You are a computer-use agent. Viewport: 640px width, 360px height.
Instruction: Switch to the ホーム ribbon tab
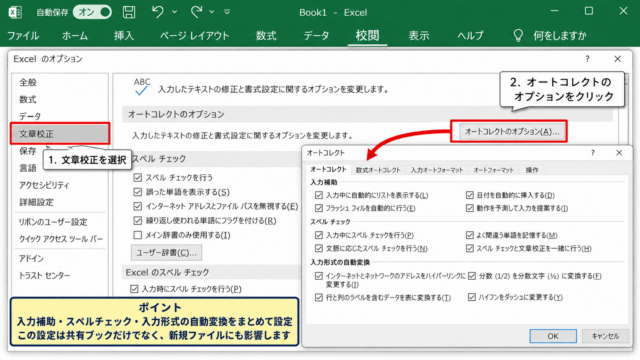tap(75, 36)
